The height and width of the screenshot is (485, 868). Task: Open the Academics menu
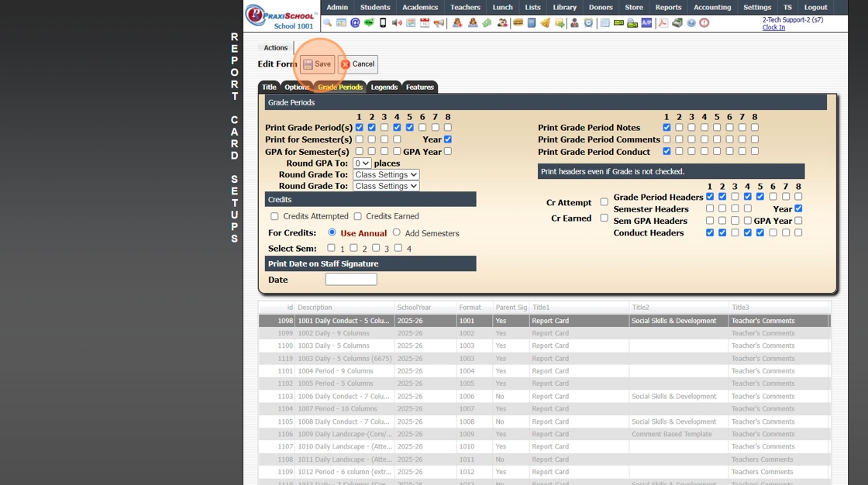419,7
